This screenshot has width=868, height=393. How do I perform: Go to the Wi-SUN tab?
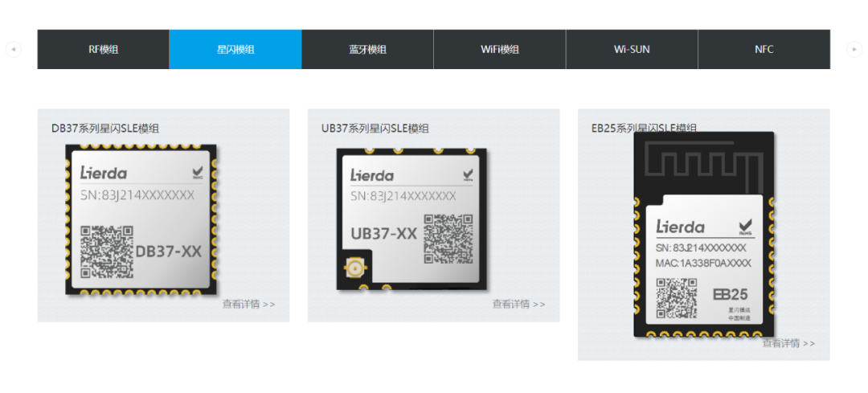coord(632,49)
